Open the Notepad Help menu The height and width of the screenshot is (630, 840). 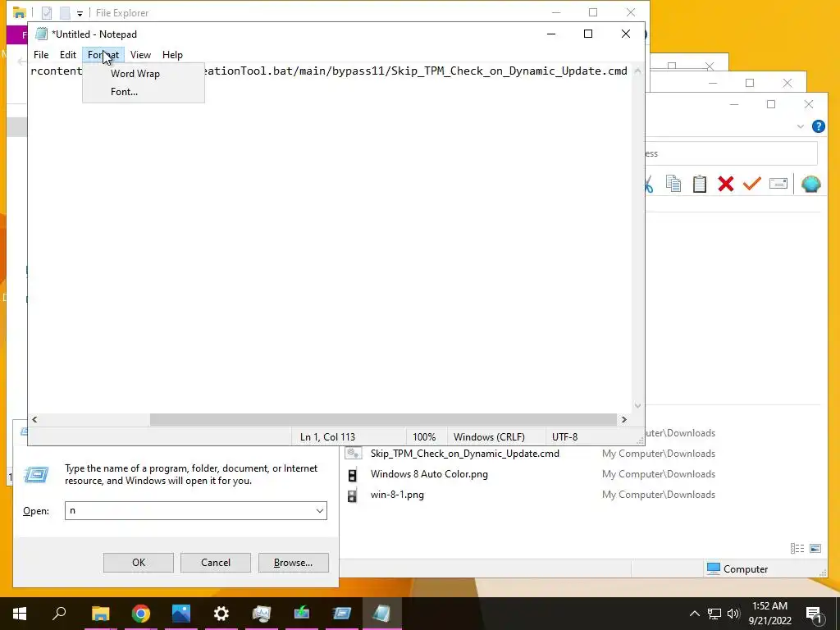(172, 55)
